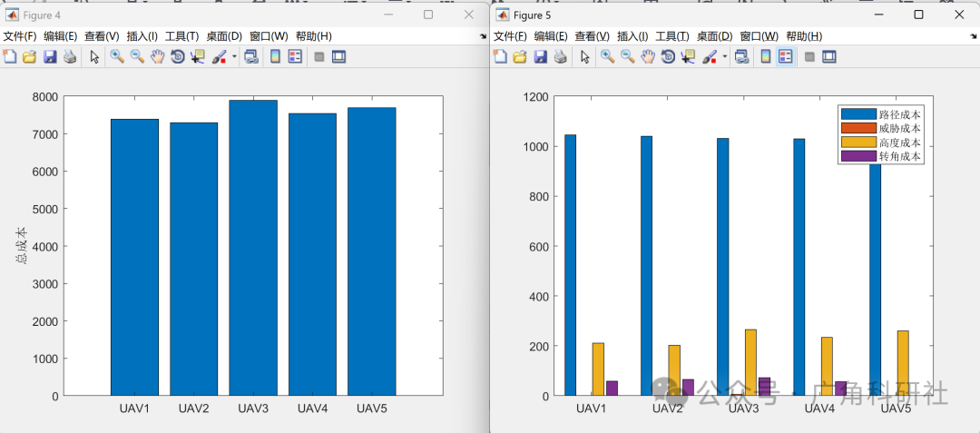Click Open File icon in Figure 5 toolbar

(x=520, y=57)
